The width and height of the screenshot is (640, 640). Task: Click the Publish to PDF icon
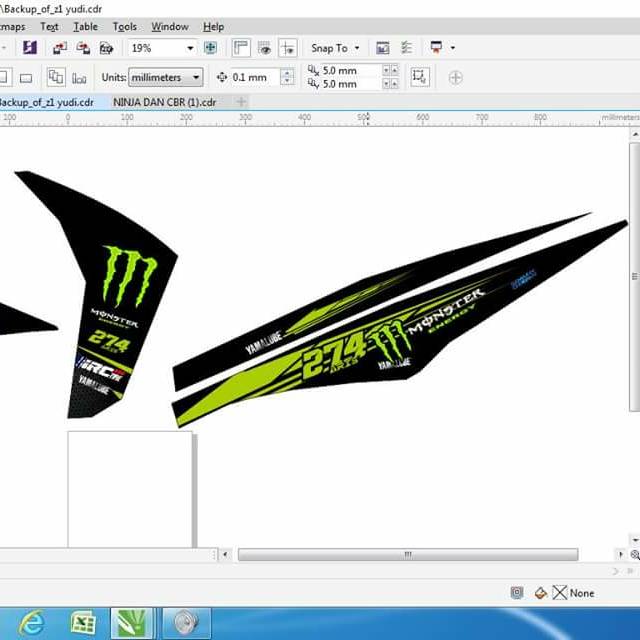[106, 48]
